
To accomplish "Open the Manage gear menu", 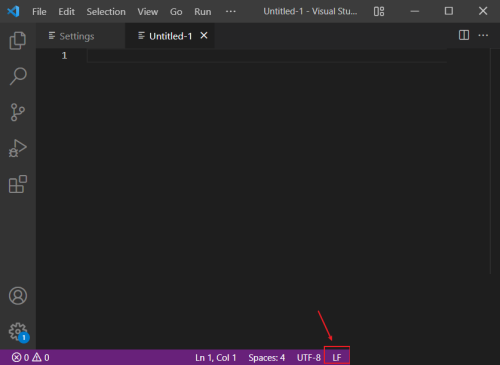I will click(x=18, y=332).
